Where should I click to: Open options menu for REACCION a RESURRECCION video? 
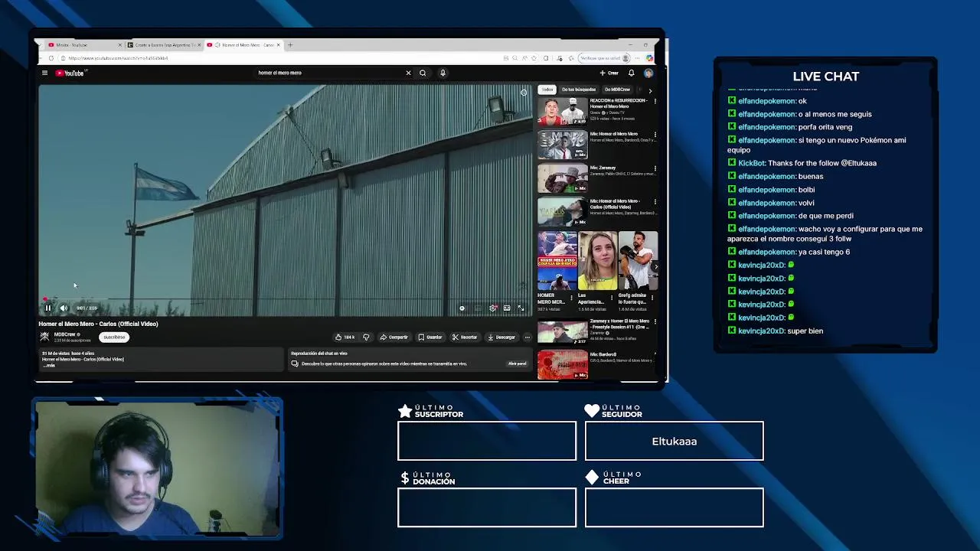pos(655,102)
